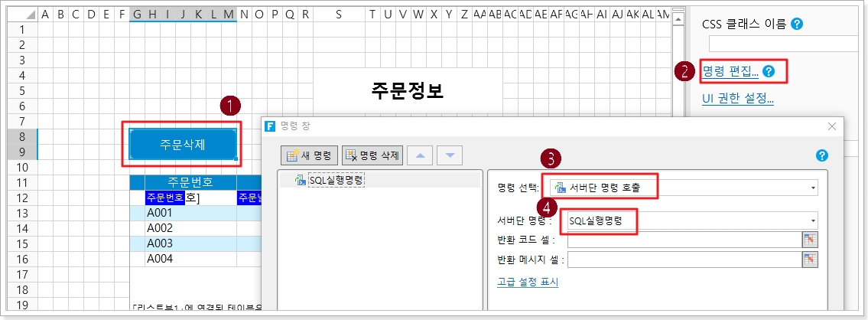The width and height of the screenshot is (868, 320).
Task: Move command down with the down arrow
Action: [450, 155]
